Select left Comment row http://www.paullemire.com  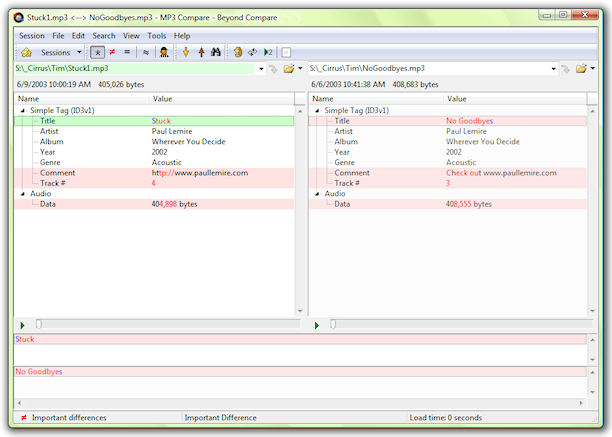pos(154,173)
